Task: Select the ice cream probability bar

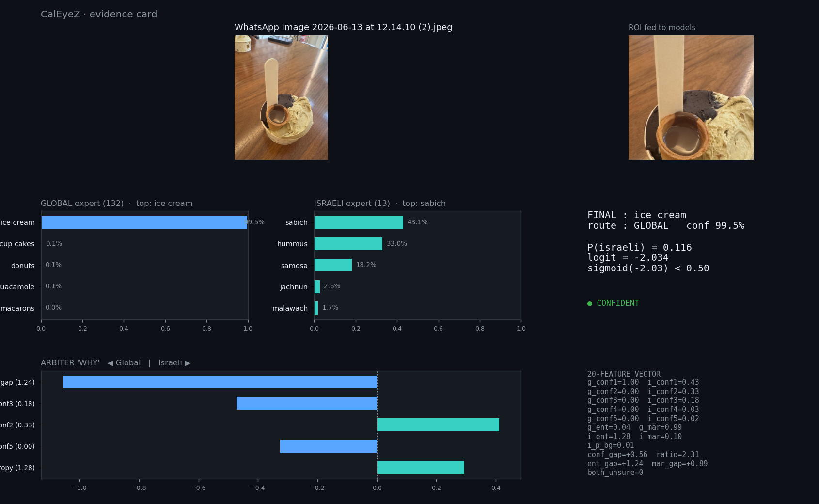Action: pyautogui.click(x=144, y=222)
